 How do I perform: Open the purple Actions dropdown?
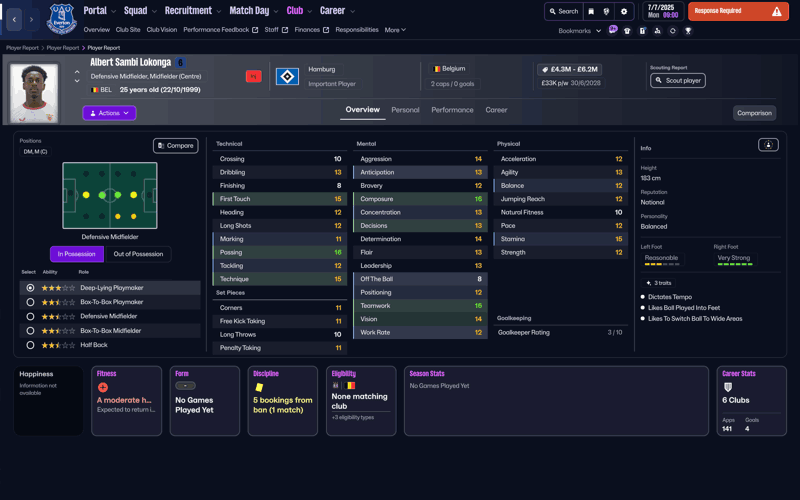[x=109, y=113]
